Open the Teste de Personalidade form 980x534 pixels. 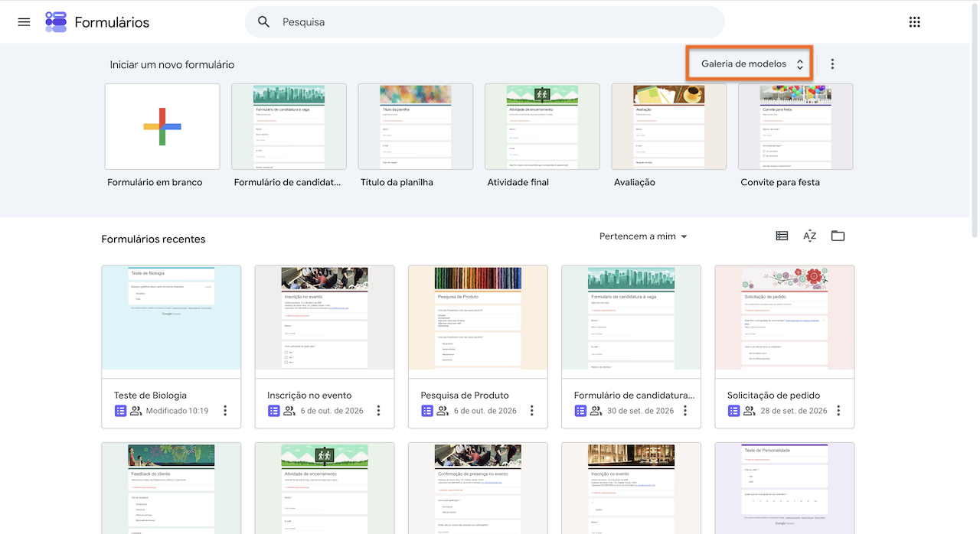point(785,488)
